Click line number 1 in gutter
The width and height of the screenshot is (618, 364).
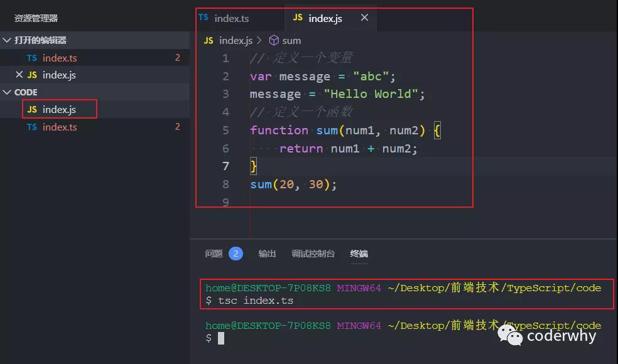click(x=225, y=58)
